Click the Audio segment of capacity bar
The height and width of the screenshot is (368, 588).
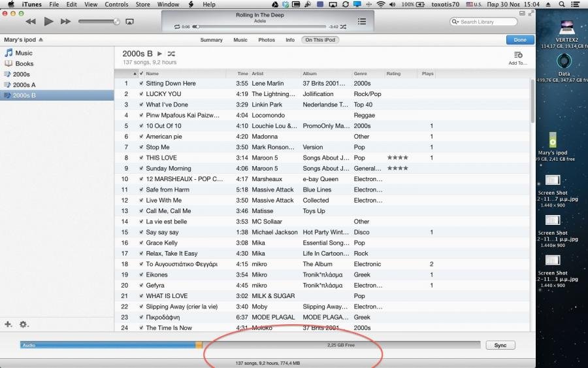pos(108,345)
